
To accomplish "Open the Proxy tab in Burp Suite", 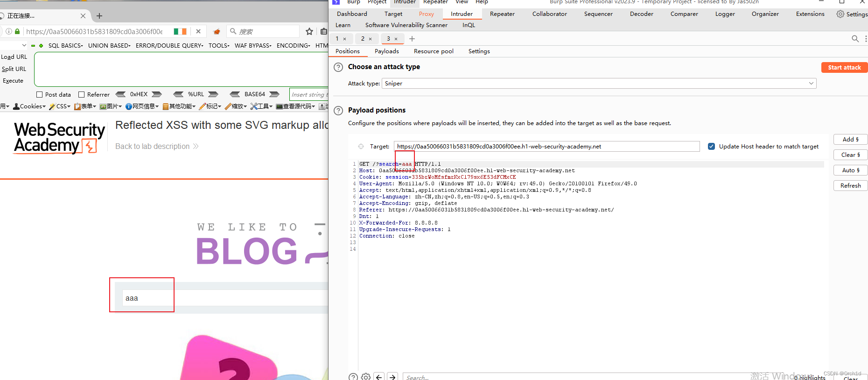I will coord(426,14).
